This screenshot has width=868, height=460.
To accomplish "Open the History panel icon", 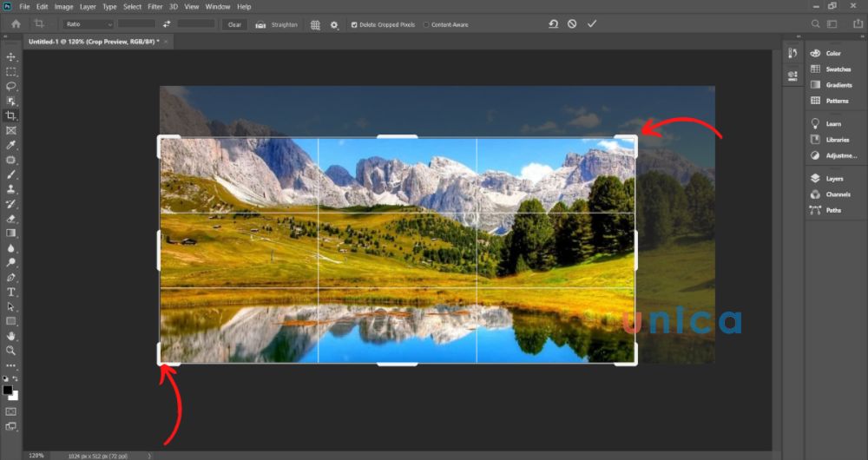I will [792, 53].
